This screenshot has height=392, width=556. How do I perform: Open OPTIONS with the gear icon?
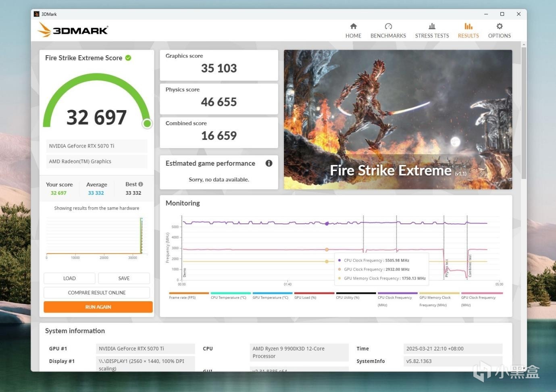coord(500,31)
